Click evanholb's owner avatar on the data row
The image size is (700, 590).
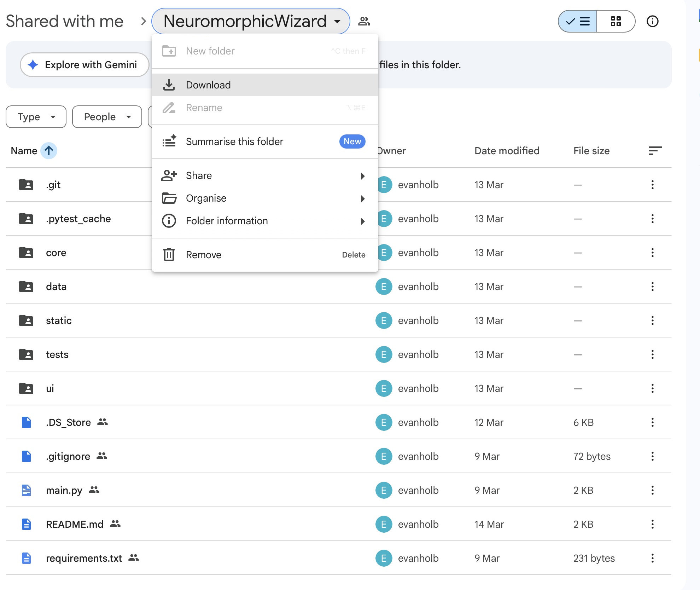384,287
